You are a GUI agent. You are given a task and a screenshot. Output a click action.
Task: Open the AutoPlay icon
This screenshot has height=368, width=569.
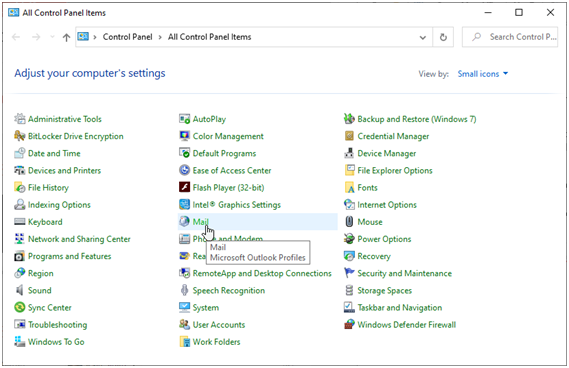click(x=184, y=119)
